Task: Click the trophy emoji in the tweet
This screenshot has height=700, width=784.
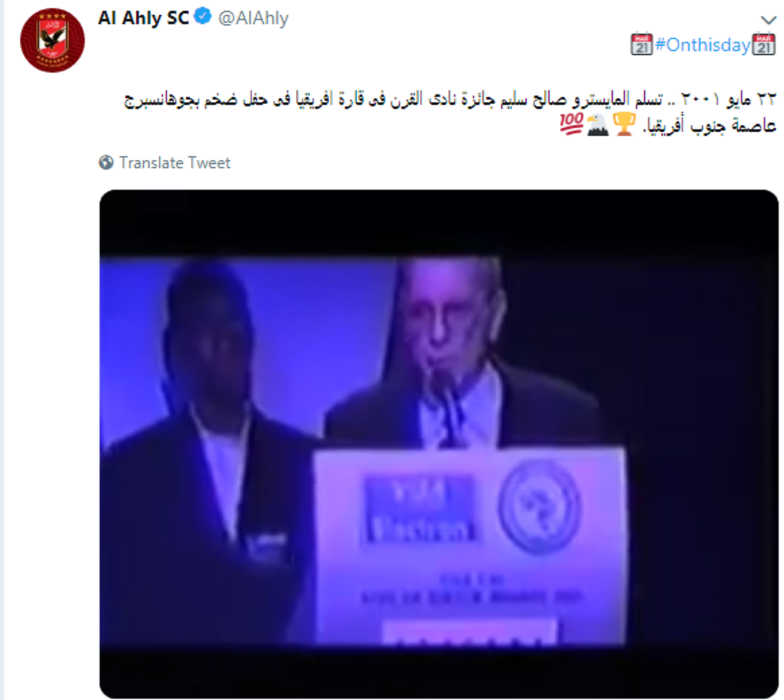Action: tap(625, 124)
